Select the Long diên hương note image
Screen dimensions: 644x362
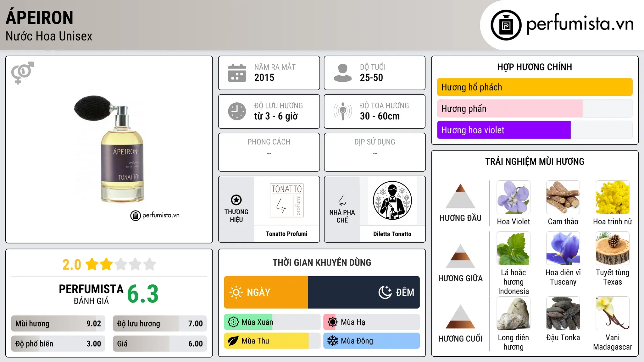[x=514, y=313]
